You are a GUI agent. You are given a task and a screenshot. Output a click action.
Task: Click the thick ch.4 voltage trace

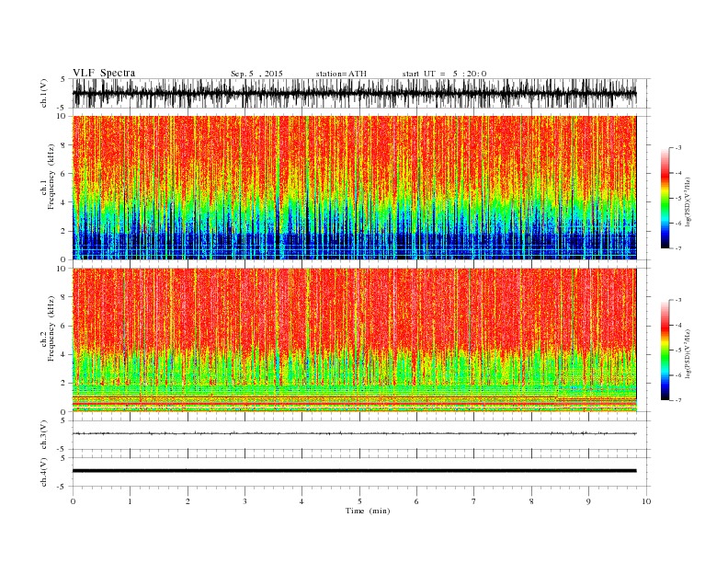tap(354, 471)
